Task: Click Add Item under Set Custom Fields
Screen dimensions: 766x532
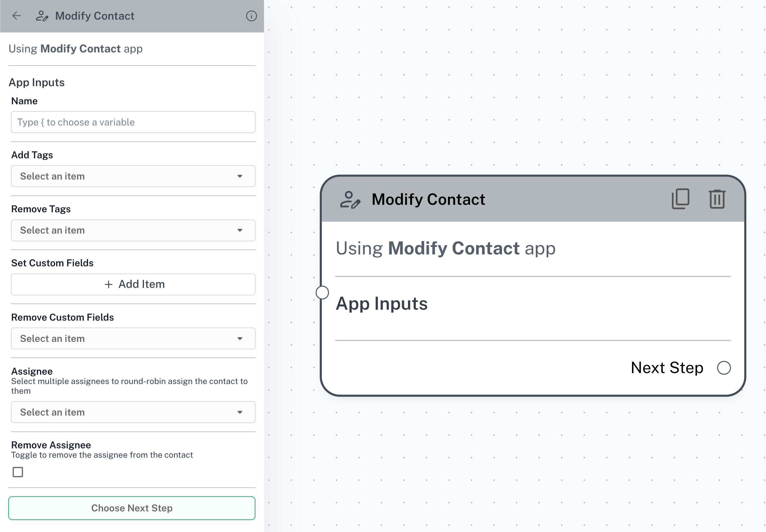Action: (133, 284)
